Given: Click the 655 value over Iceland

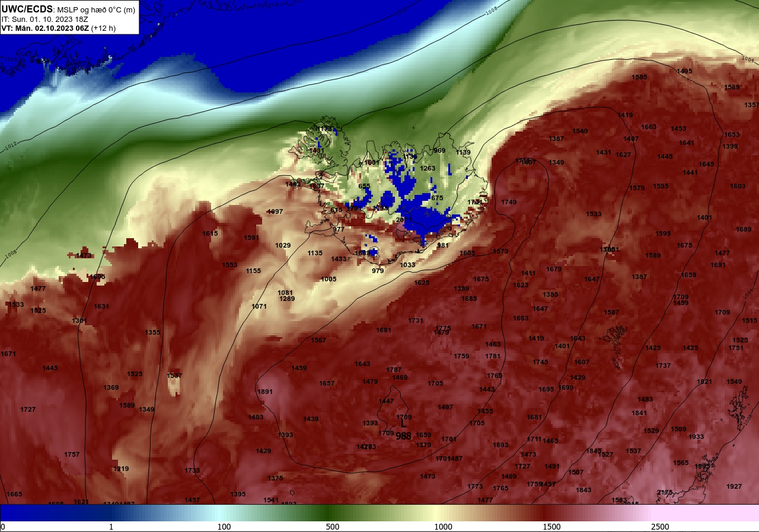Looking at the screenshot, I should coord(364,186).
